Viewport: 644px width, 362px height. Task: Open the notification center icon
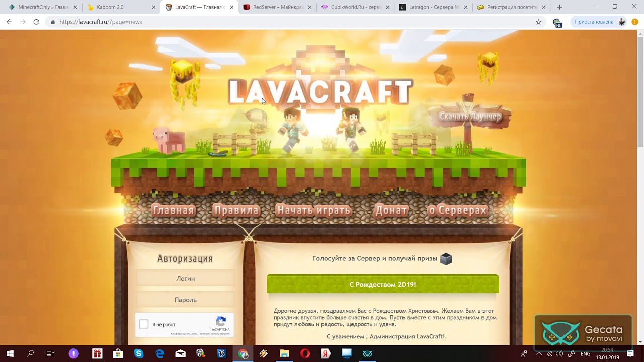click(630, 354)
